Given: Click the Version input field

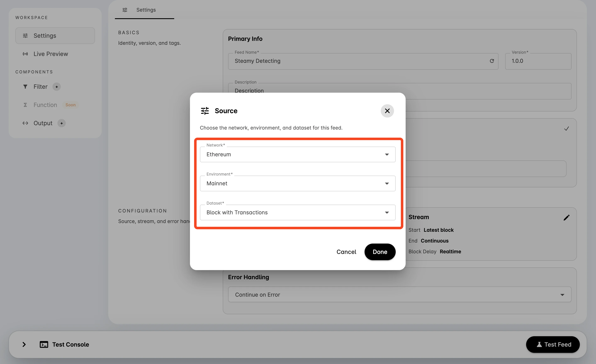Looking at the screenshot, I should 538,61.
